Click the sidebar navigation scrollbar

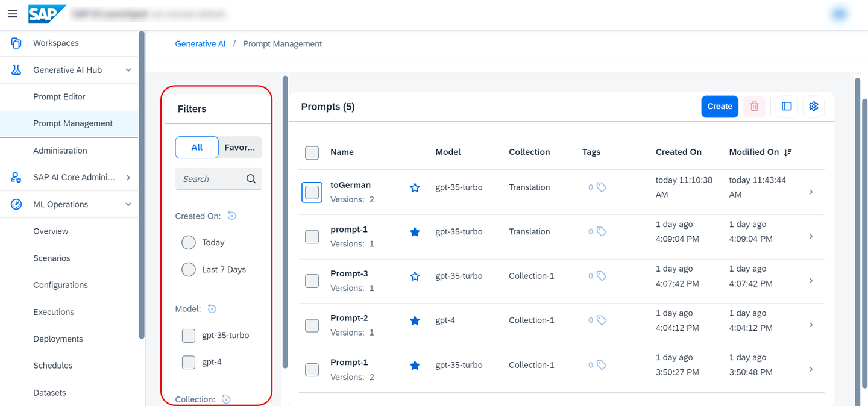tap(142, 186)
